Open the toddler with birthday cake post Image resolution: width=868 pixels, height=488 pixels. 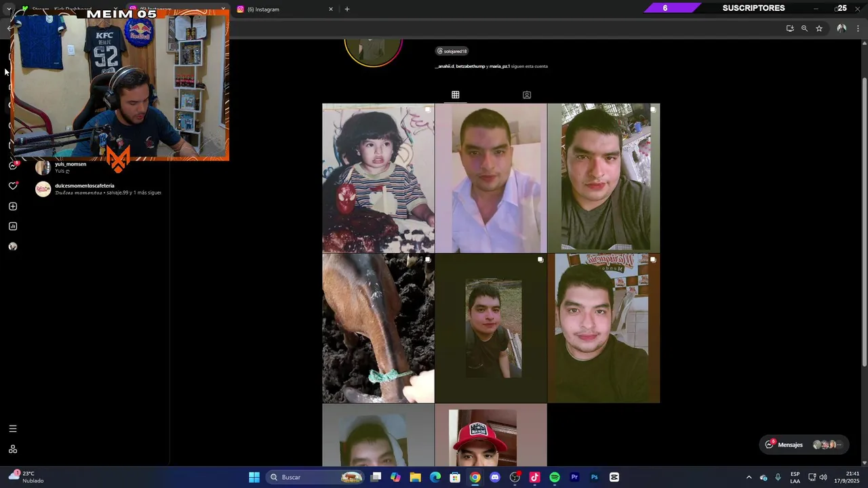point(378,178)
